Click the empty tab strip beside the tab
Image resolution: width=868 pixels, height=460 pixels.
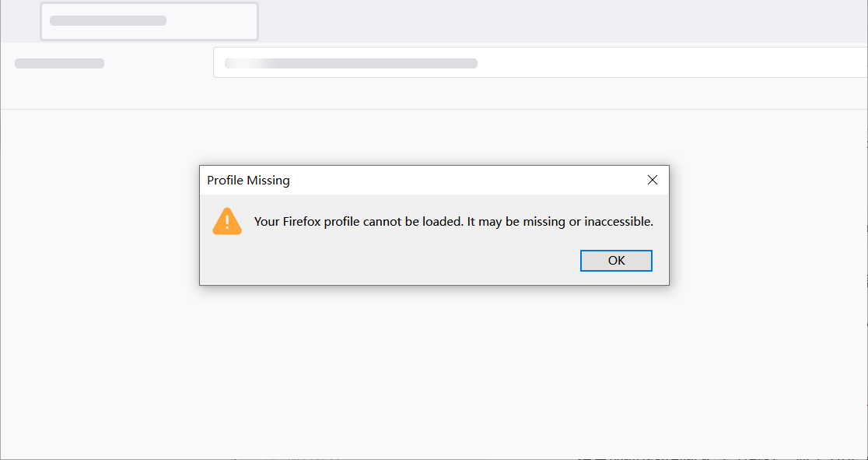coord(544,21)
